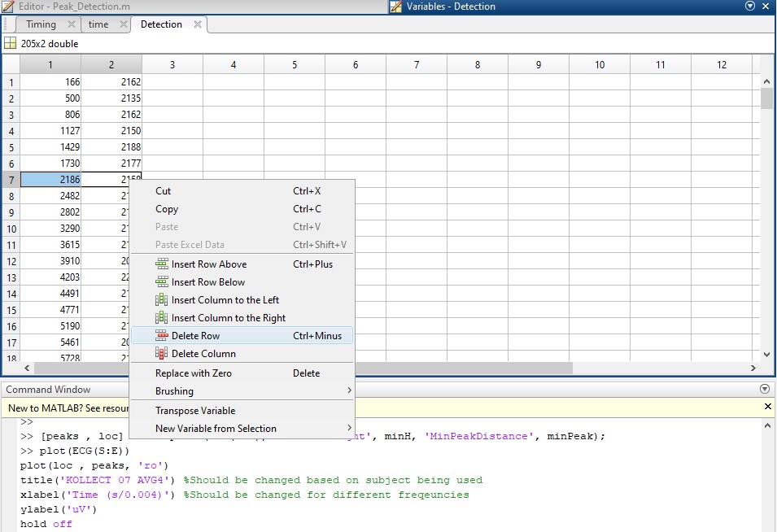Close the Detection tab with its X
Viewport: 777px width, 532px height.
click(198, 24)
